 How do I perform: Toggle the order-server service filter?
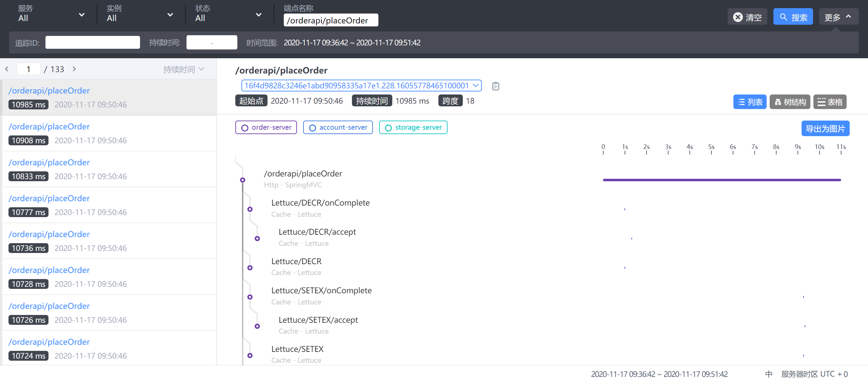click(266, 127)
